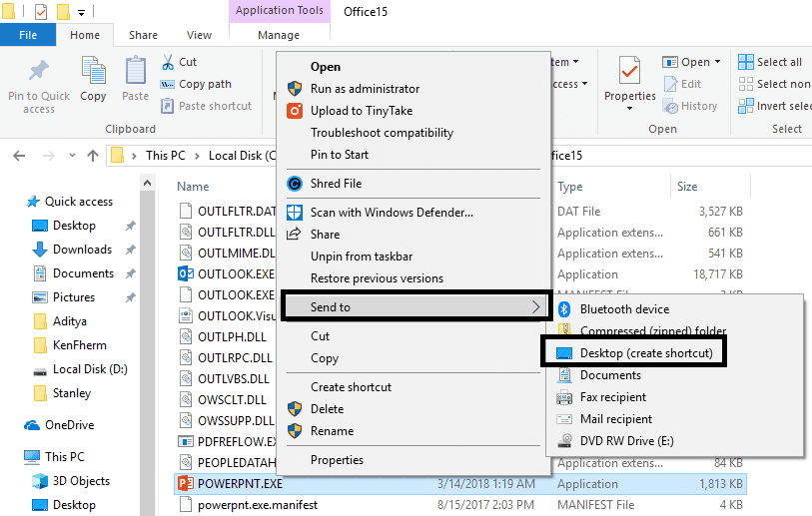Select Documents in Send to submenu
The image size is (812, 516).
pos(610,375)
